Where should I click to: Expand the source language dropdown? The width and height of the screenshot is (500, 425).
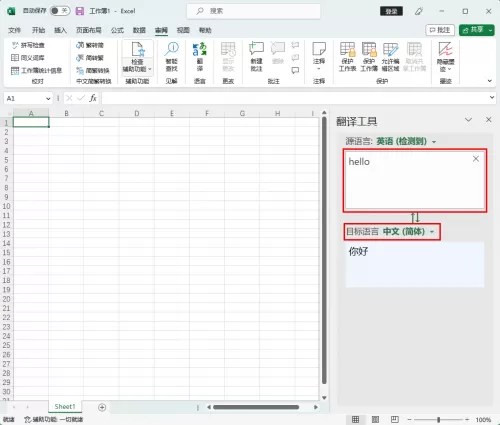434,142
